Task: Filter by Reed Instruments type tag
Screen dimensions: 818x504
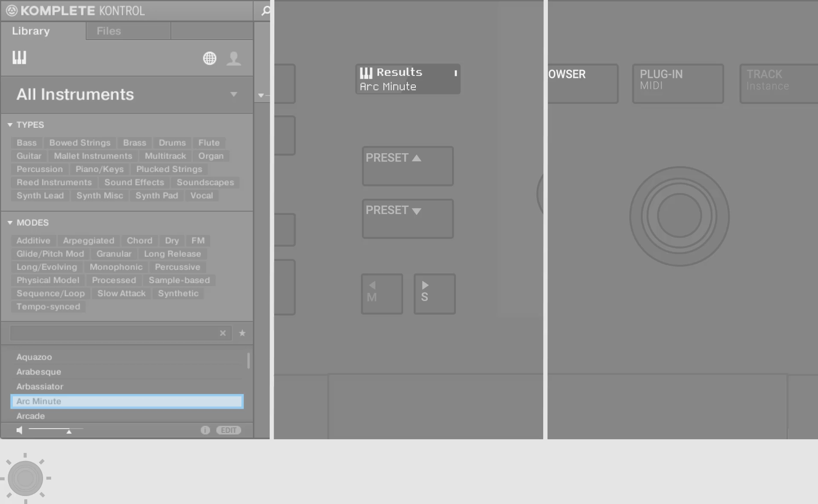Action: [54, 182]
